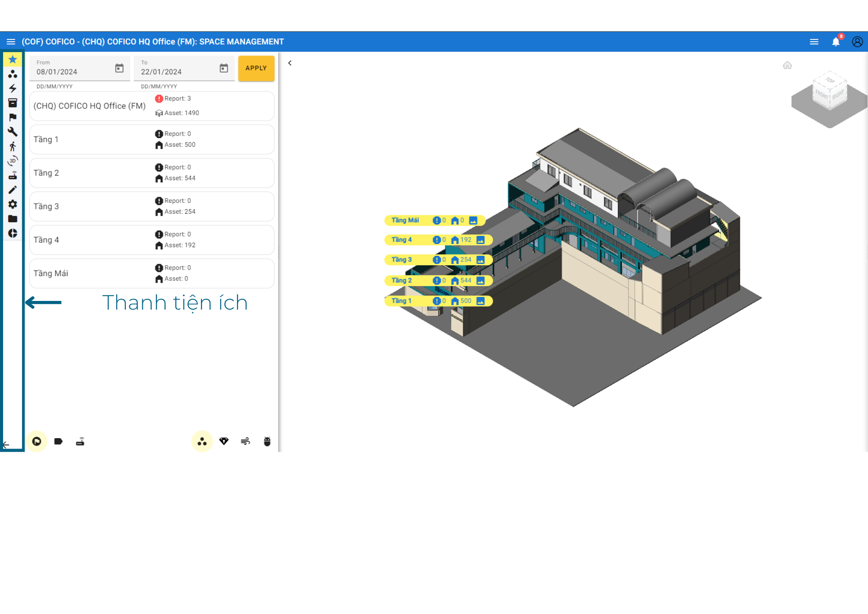Toggle the three-dots cluster icon at bottom

point(202,442)
